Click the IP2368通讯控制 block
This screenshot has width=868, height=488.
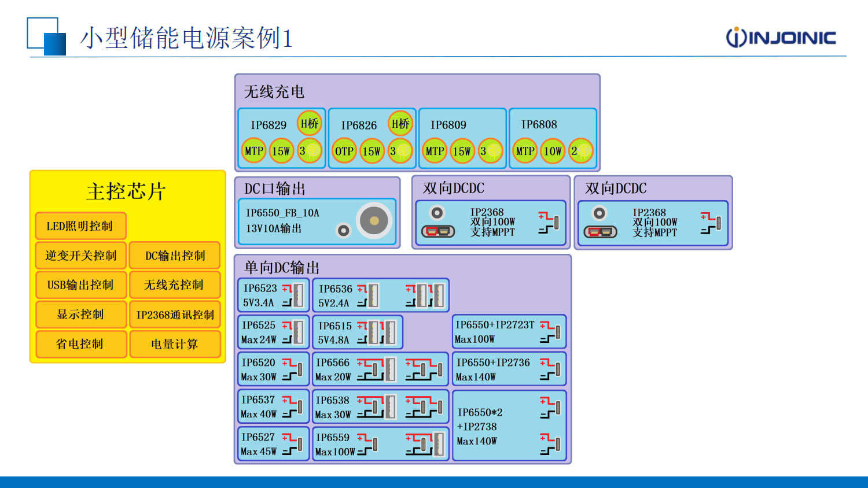point(175,314)
